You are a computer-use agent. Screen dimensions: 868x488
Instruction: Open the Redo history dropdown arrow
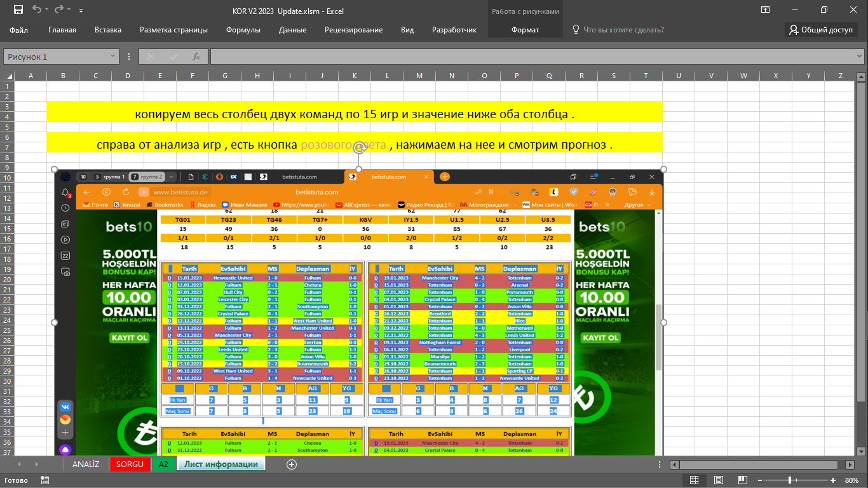click(69, 10)
